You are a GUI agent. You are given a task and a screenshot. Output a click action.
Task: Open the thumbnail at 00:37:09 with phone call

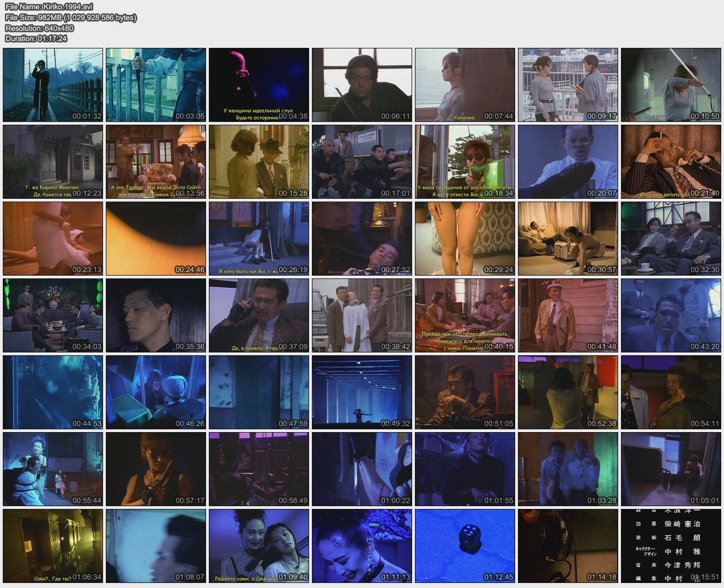258,315
